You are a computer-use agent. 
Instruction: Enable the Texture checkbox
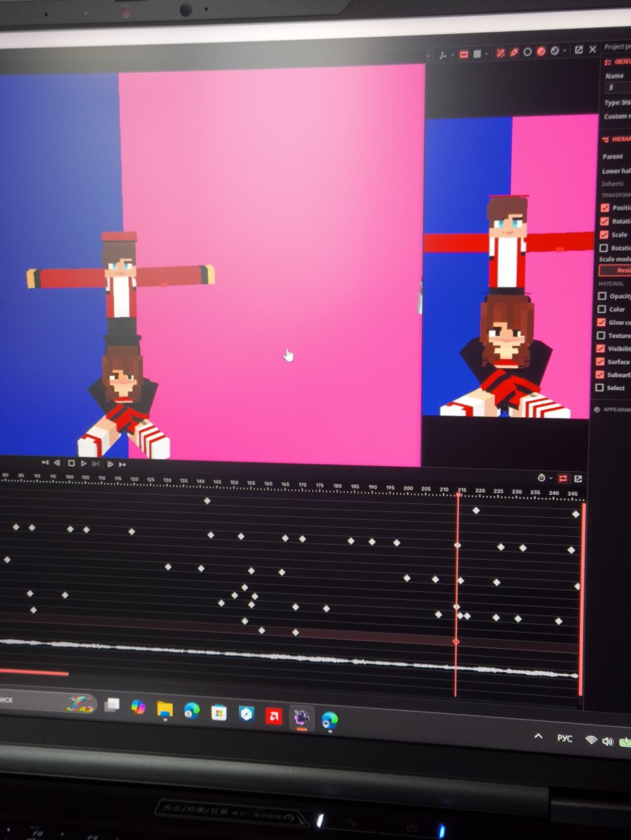tap(601, 335)
